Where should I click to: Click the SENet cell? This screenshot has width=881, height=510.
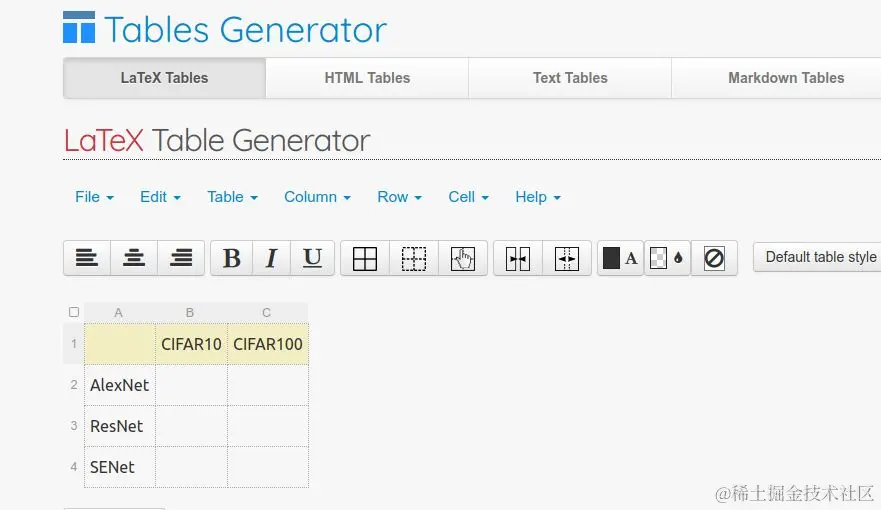pyautogui.click(x=120, y=467)
